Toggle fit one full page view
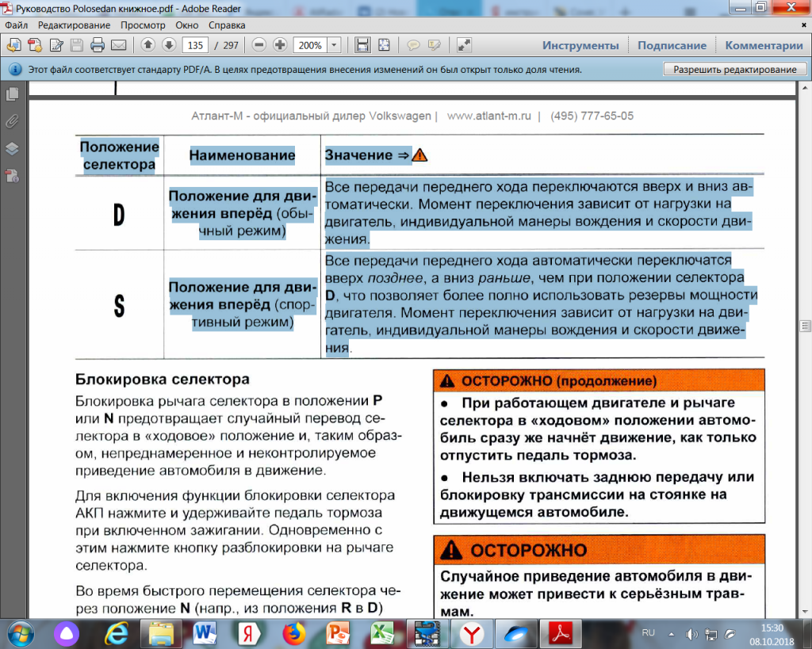The image size is (812, 649). click(384, 45)
